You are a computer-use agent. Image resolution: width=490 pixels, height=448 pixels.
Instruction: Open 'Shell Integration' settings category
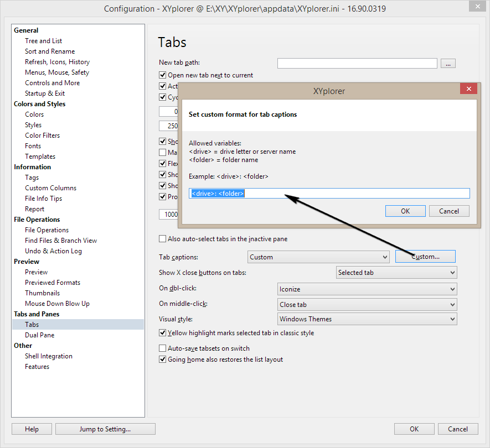pyautogui.click(x=48, y=356)
